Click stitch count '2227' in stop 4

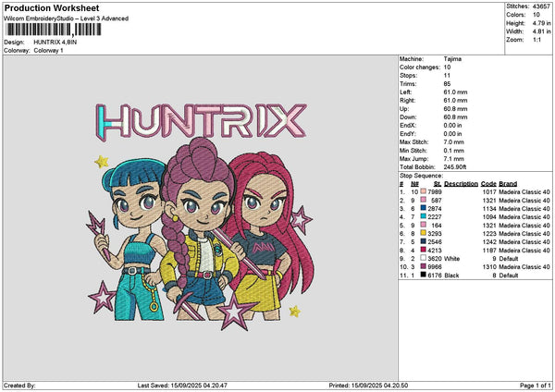(435, 217)
